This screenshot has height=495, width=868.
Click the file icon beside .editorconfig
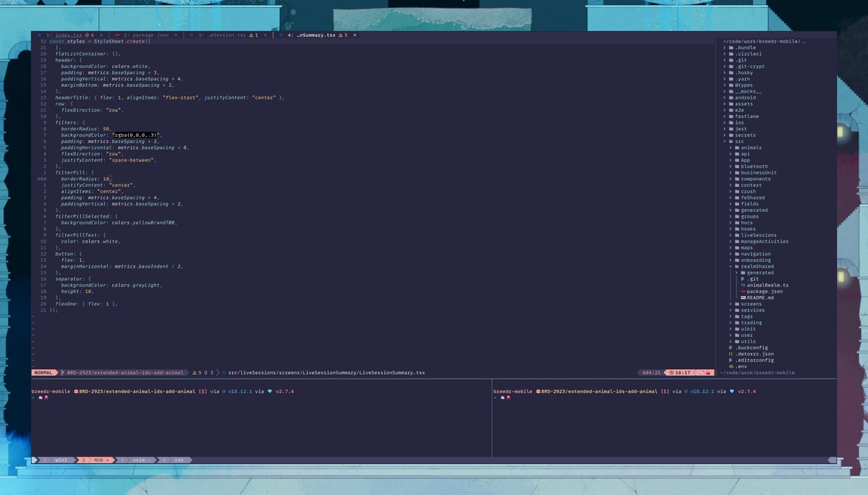731,360
